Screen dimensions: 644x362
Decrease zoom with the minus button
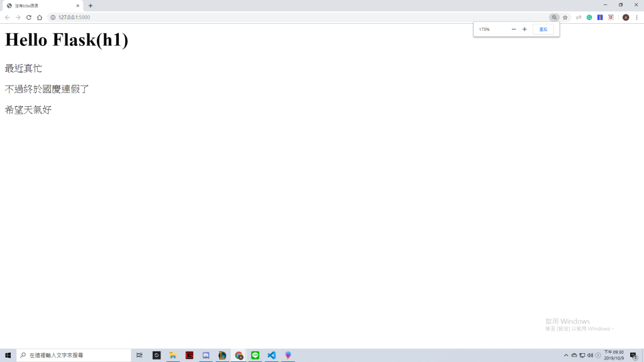514,29
